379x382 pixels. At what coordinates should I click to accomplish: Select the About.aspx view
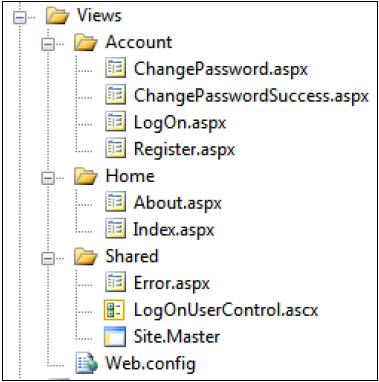coord(177,203)
